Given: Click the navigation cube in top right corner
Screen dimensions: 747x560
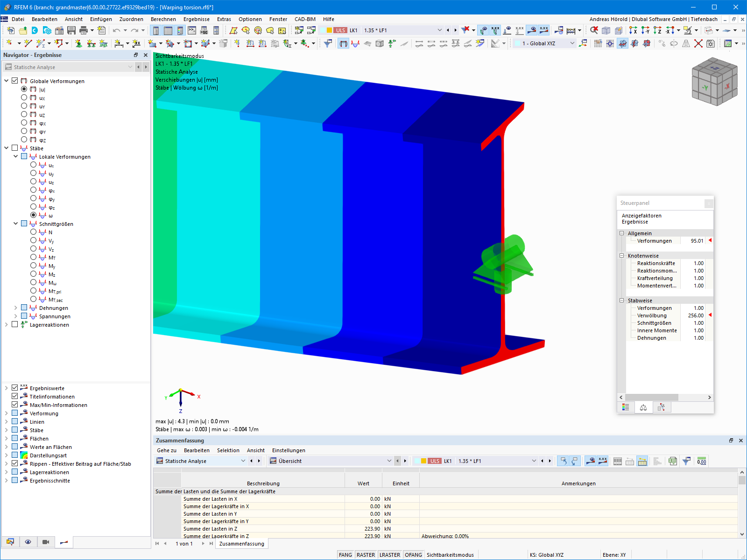Looking at the screenshot, I should [715, 82].
